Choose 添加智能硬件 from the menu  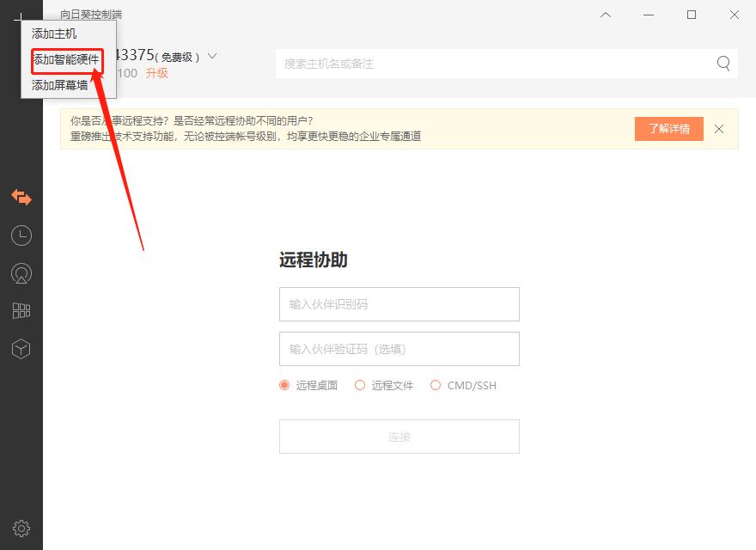point(64,60)
